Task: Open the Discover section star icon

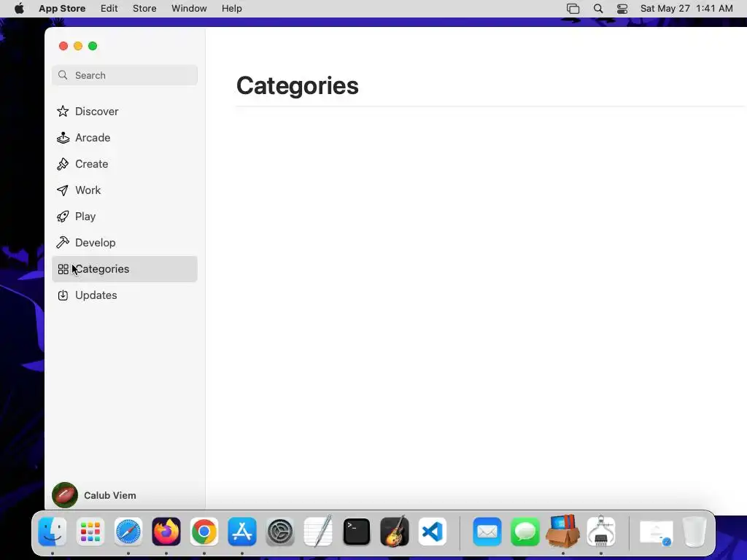Action: pyautogui.click(x=63, y=111)
